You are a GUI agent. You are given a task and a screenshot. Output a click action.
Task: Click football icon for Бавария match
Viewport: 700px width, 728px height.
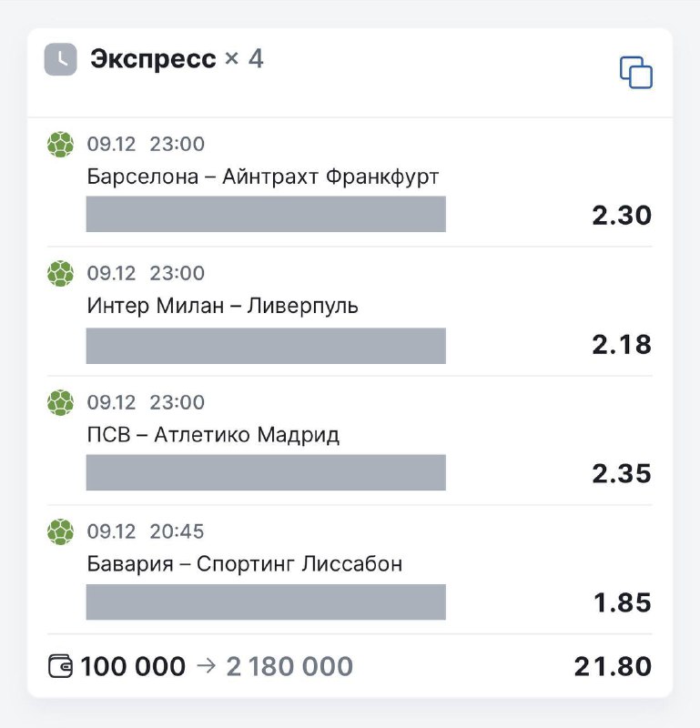coord(60,532)
